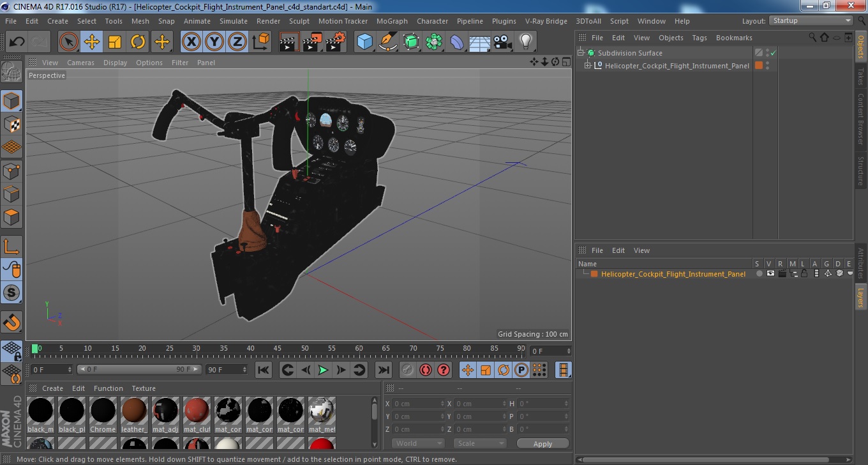Screen dimensions: 868x465
Task: Click the Apply button
Action: tap(542, 443)
